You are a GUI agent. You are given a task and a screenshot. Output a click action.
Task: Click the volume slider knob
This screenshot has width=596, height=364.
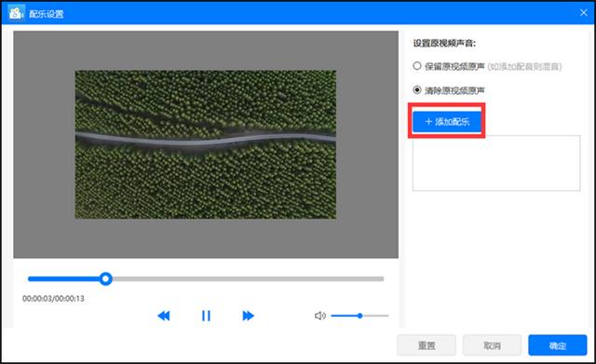pyautogui.click(x=359, y=316)
